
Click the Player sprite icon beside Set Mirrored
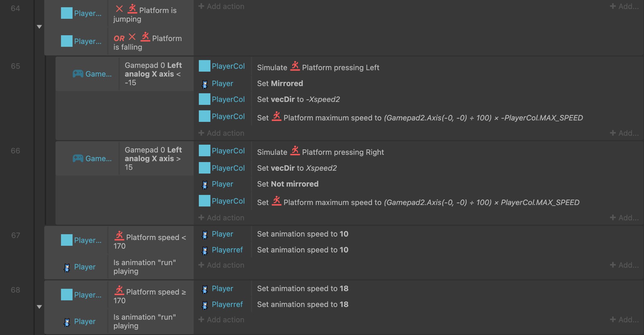pyautogui.click(x=205, y=84)
